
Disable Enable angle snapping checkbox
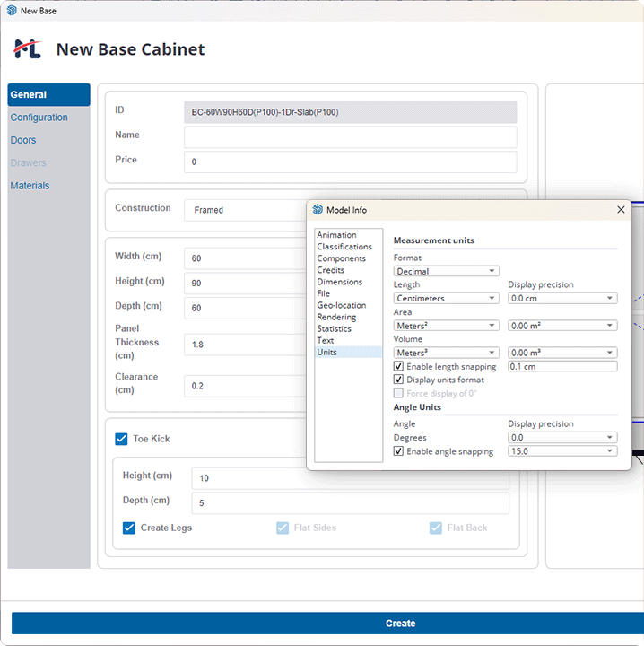[399, 451]
